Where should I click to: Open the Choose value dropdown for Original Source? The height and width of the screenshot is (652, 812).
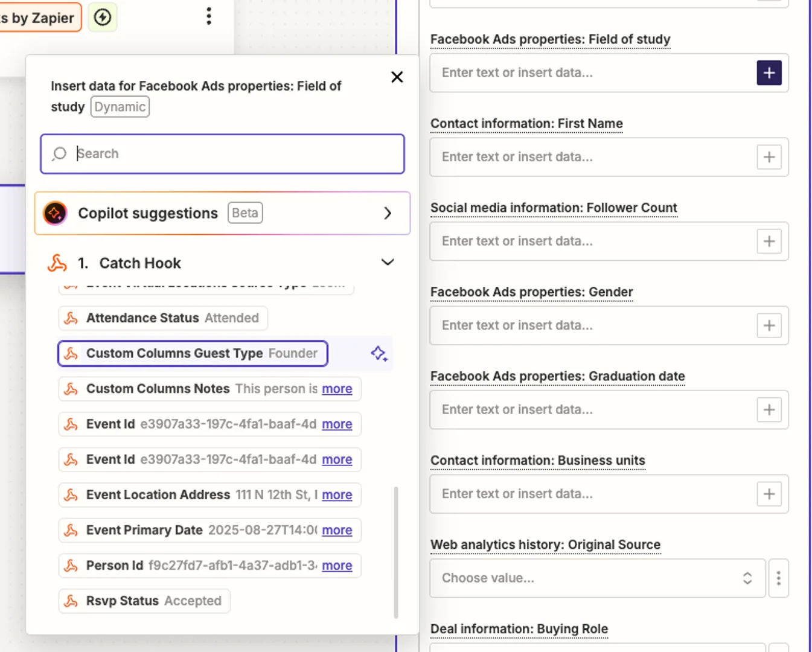click(597, 578)
